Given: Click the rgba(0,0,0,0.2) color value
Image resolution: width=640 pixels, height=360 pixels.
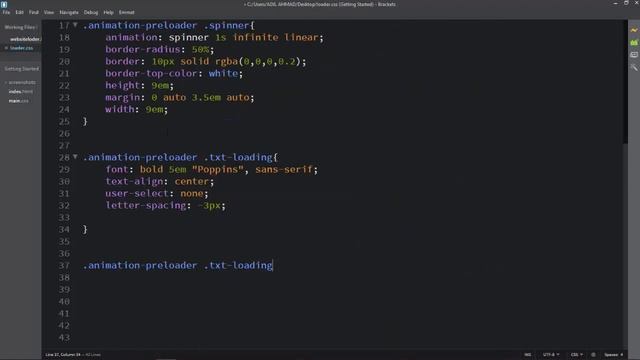Looking at the screenshot, I should point(258,61).
